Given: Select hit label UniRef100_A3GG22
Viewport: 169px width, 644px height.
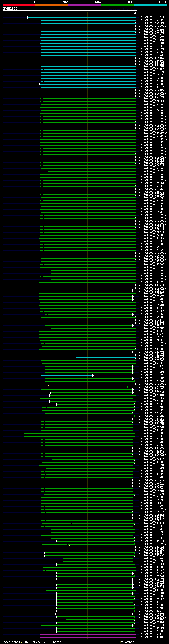Looking at the screenshot, I should point(152,587).
